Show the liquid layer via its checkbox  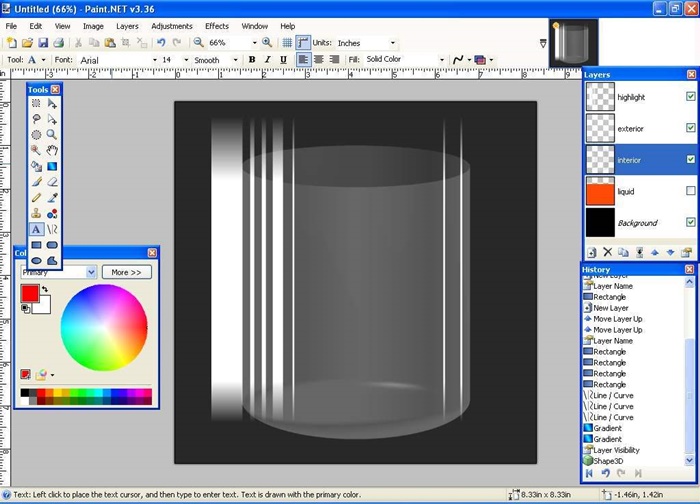(691, 191)
